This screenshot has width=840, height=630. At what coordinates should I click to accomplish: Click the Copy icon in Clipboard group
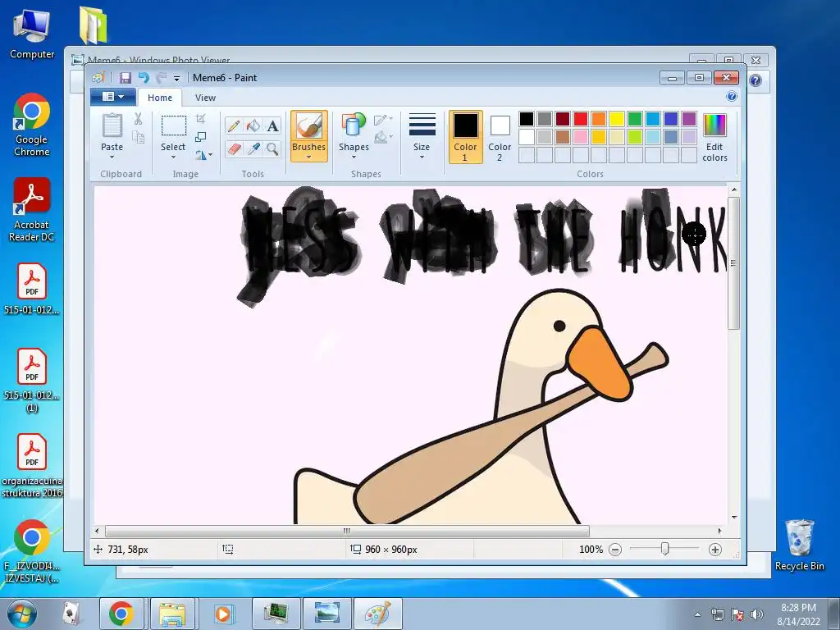138,138
